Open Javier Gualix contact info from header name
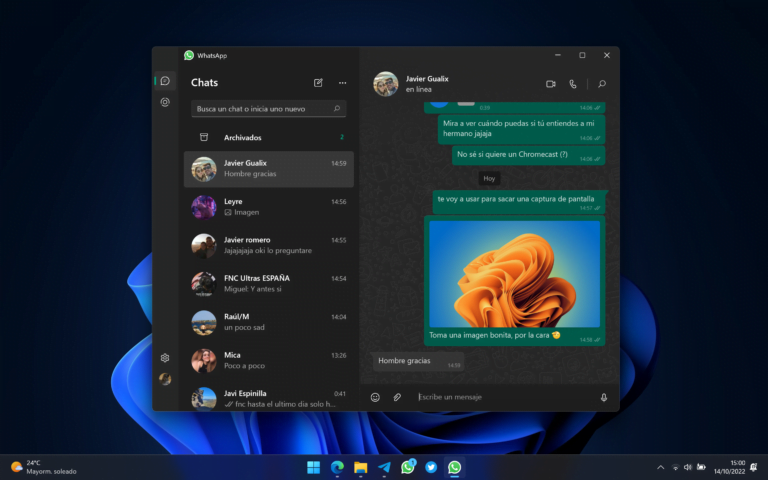Viewport: 768px width, 480px height. point(427,79)
